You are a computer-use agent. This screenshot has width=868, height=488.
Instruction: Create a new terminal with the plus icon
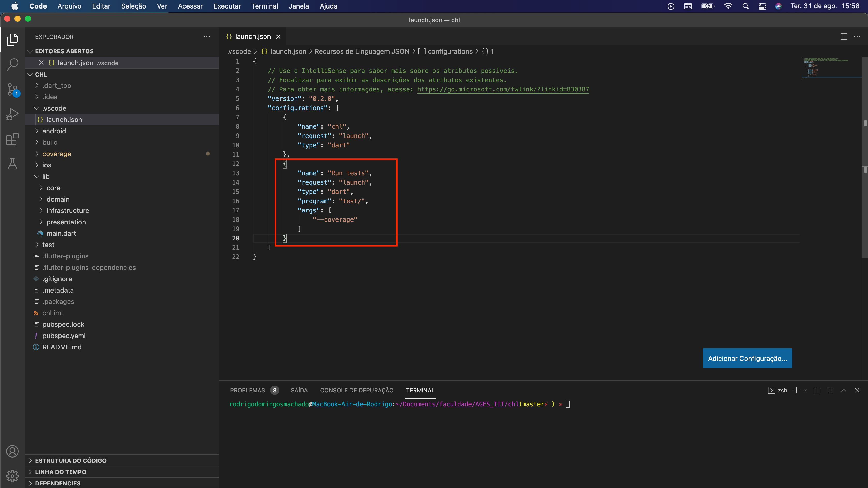click(797, 390)
